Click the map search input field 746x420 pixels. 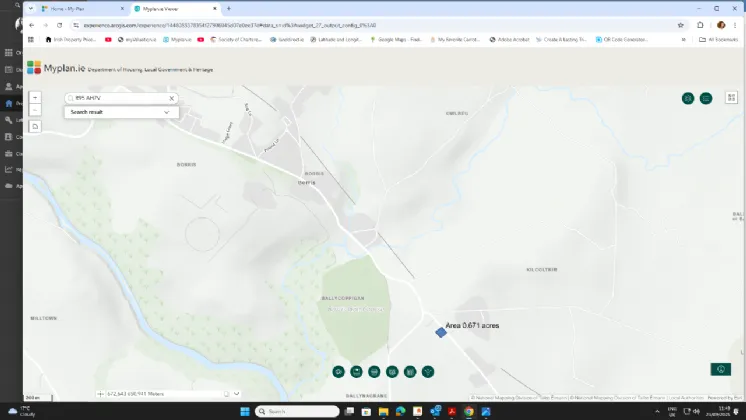tap(121, 98)
